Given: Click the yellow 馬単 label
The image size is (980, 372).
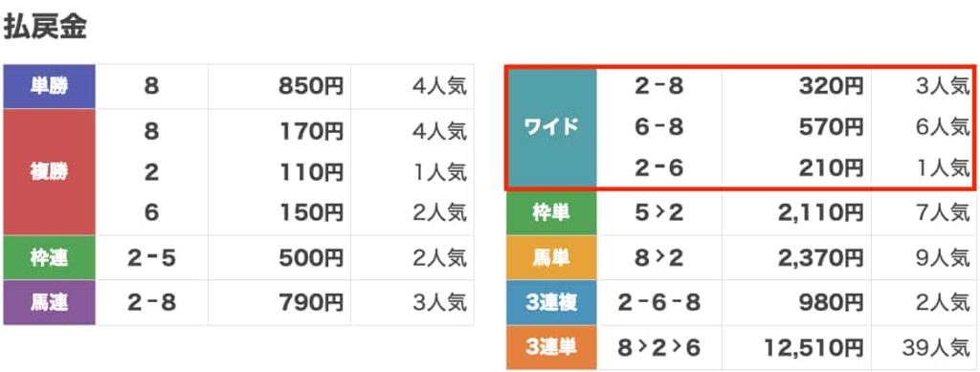Looking at the screenshot, I should (551, 258).
